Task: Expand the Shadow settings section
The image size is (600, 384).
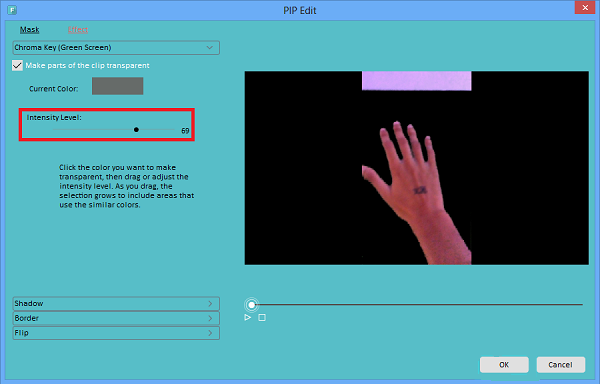Action: tap(116, 303)
